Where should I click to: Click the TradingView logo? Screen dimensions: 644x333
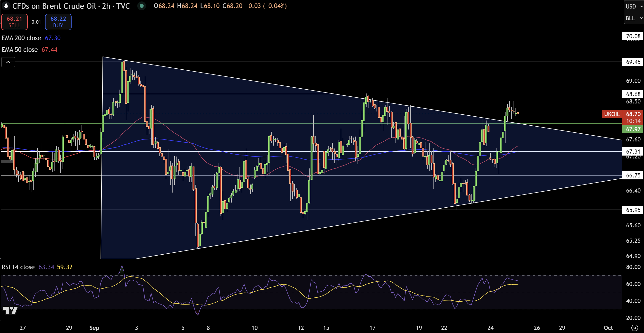tap(10, 310)
